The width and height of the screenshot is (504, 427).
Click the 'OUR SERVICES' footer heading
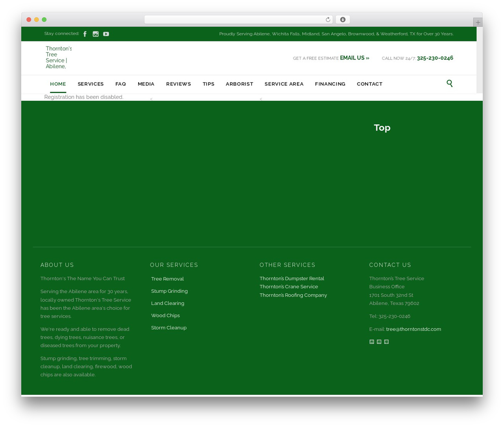[x=174, y=265]
